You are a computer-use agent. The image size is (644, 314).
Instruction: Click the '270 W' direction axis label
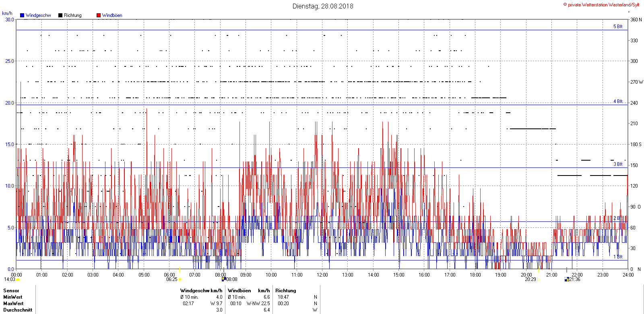pyautogui.click(x=636, y=82)
